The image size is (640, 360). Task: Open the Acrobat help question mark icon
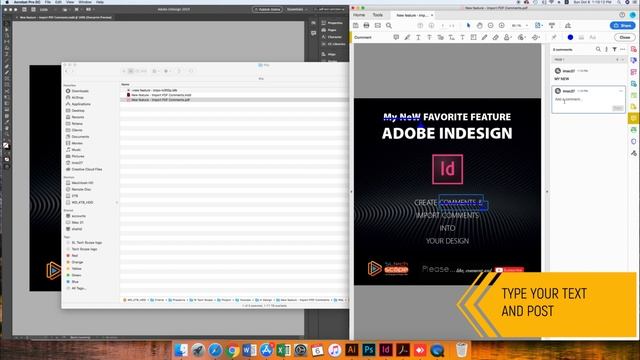tap(622, 15)
